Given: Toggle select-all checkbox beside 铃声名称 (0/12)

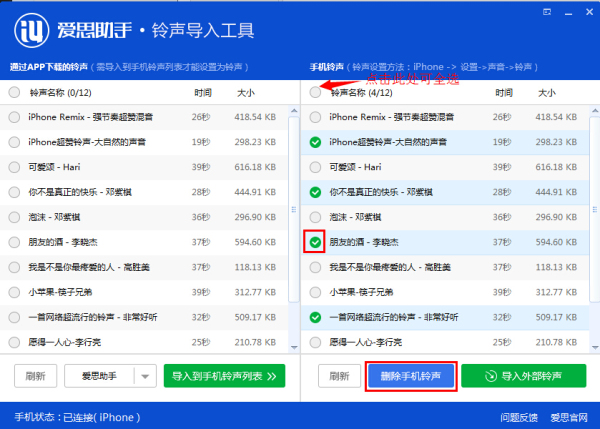Looking at the screenshot, I should point(14,92).
